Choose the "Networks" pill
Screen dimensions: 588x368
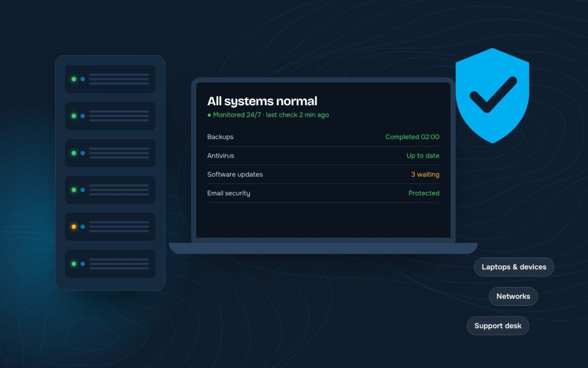coord(513,296)
